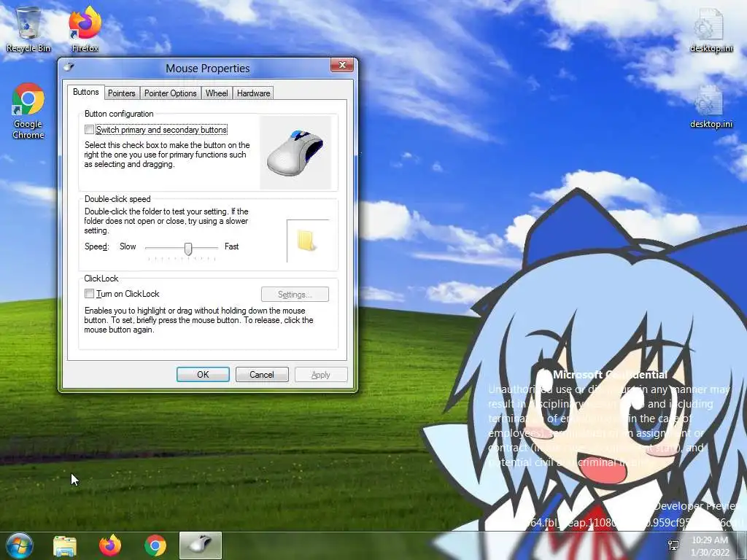
Task: Open the Pointer Options tab
Action: point(171,93)
